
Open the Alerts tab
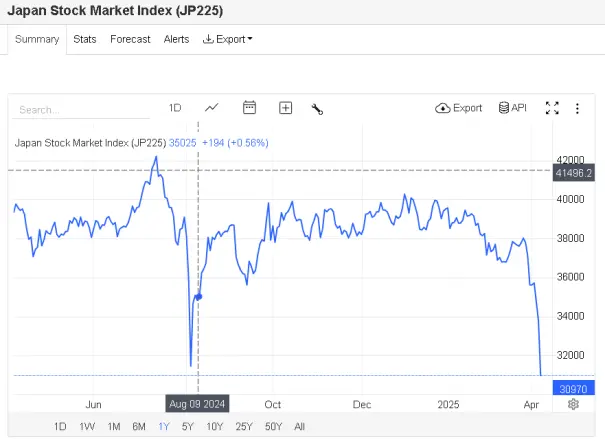tap(176, 39)
